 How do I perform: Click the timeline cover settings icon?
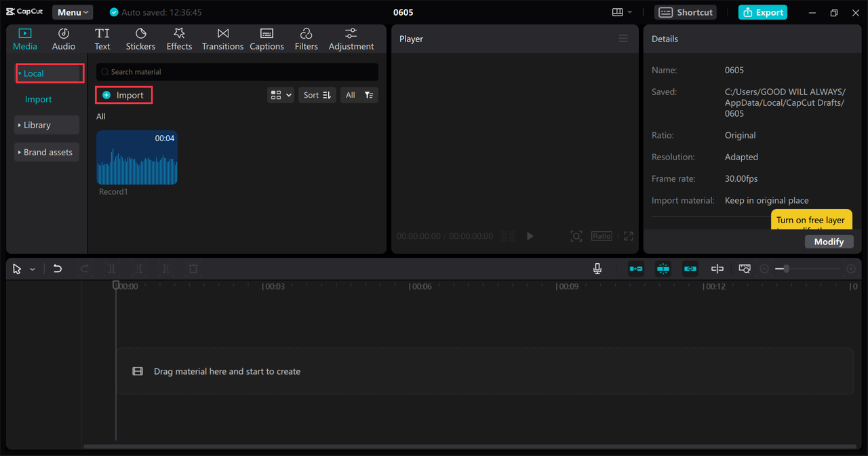745,269
